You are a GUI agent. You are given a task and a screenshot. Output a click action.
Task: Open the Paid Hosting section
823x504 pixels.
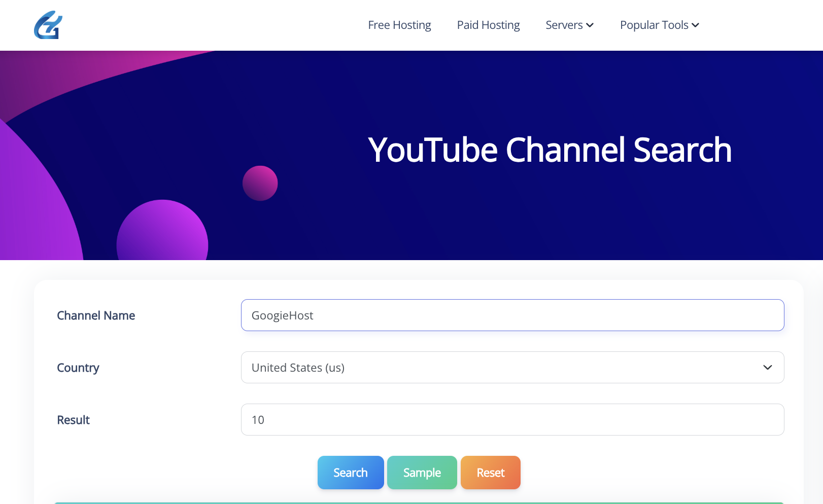click(x=488, y=25)
